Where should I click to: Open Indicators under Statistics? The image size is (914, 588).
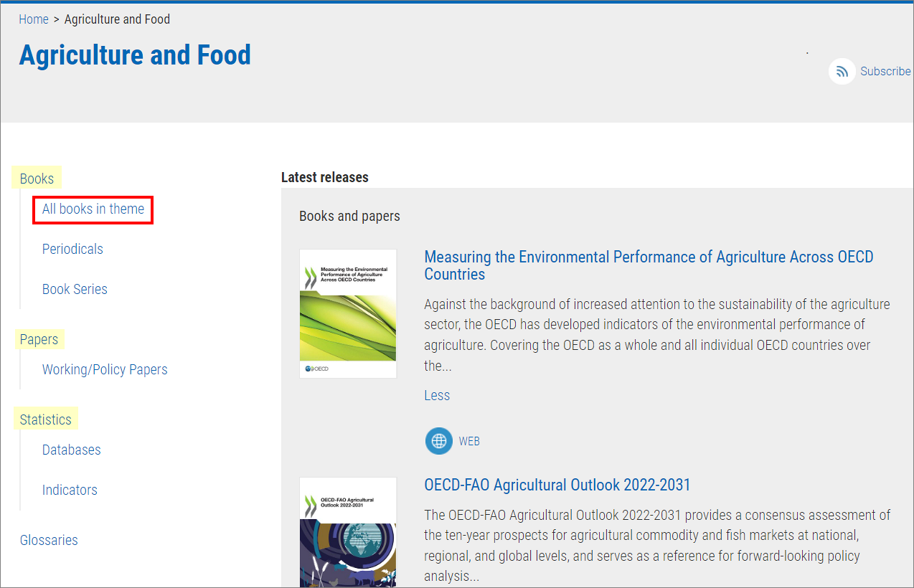pyautogui.click(x=70, y=490)
